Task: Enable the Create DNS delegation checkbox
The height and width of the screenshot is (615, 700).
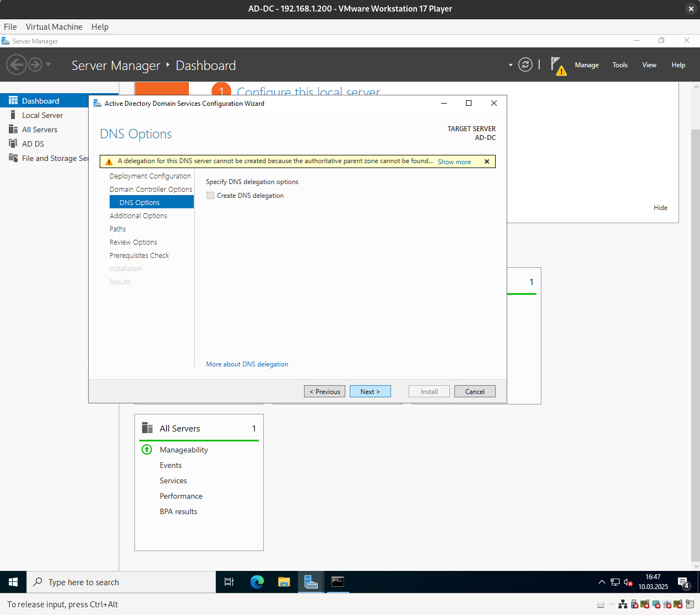Action: tap(210, 196)
